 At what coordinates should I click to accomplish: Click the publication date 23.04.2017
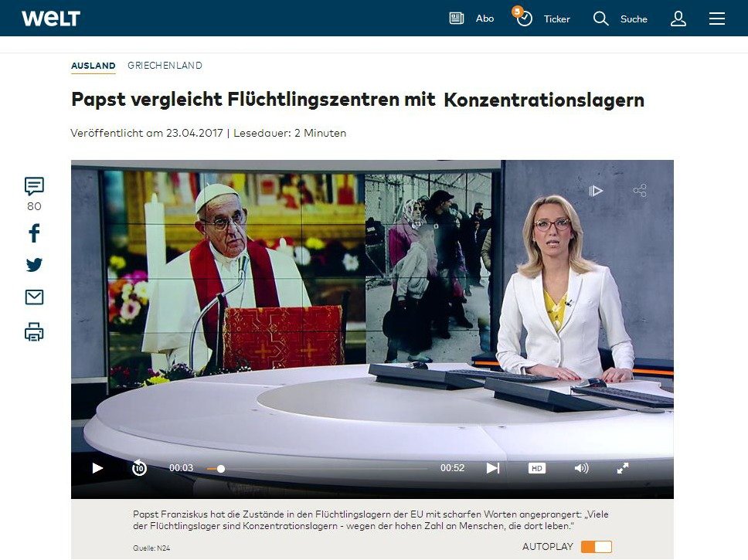pos(194,133)
